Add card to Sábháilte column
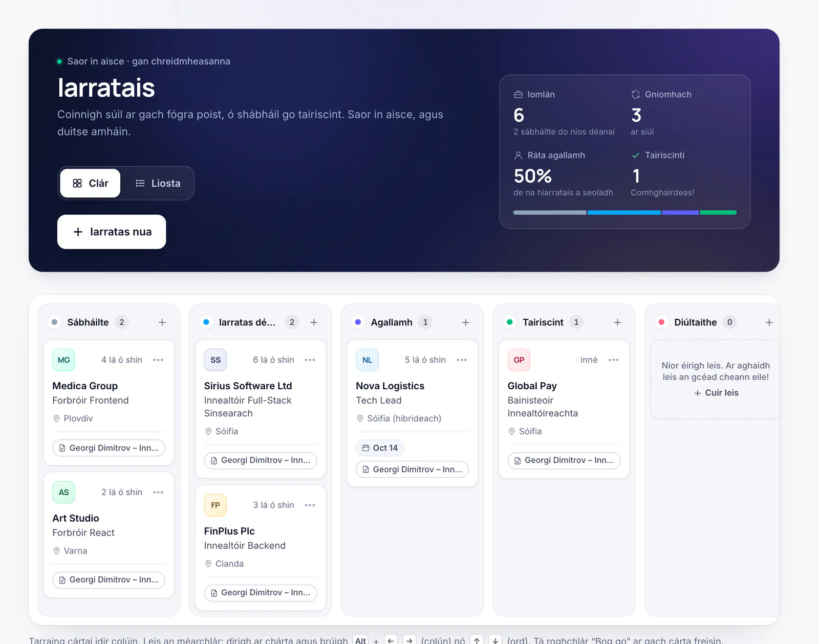The image size is (819, 644). pyautogui.click(x=162, y=322)
